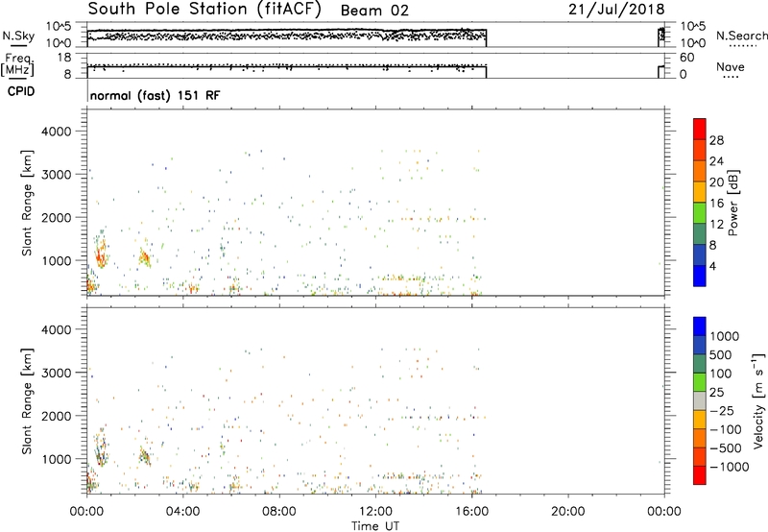Click the '3000' range tick of the velocity panel

pyautogui.click(x=57, y=373)
